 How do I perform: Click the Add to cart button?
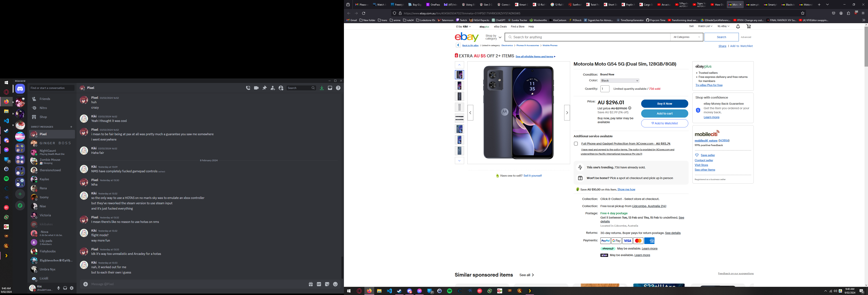click(665, 113)
